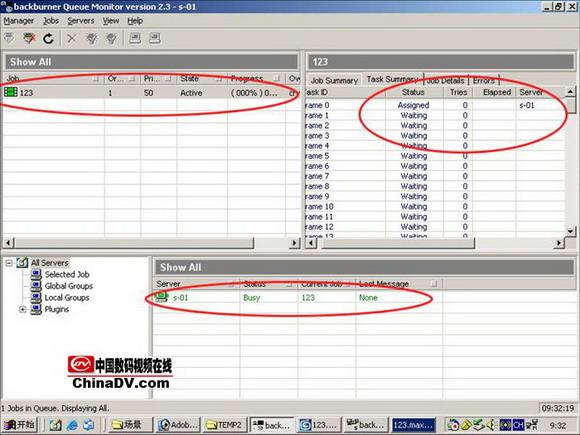
Task: Click the Refresh toolbar icon
Action: (48, 38)
